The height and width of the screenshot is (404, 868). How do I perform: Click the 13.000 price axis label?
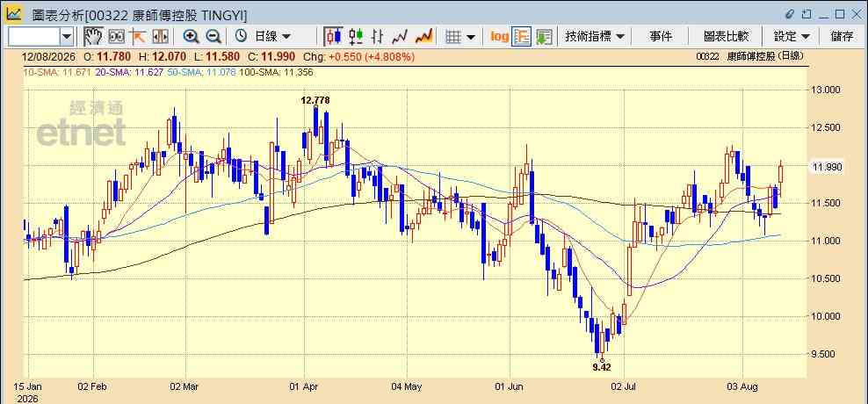[x=825, y=90]
